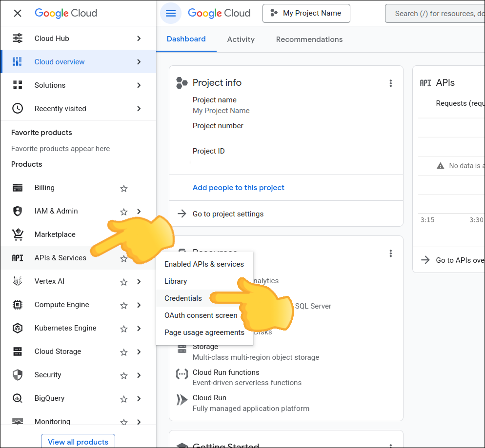
Task: Click the IAM & Admin shield icon
Action: (x=18, y=211)
